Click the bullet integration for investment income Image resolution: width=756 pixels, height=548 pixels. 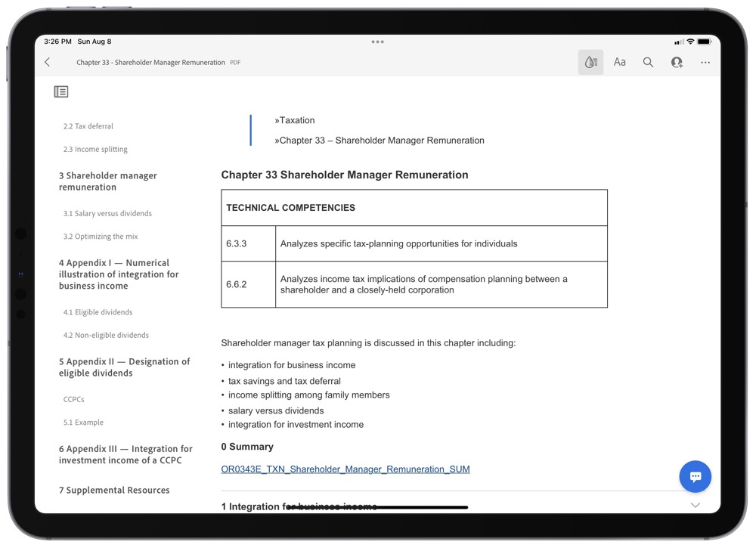point(296,425)
